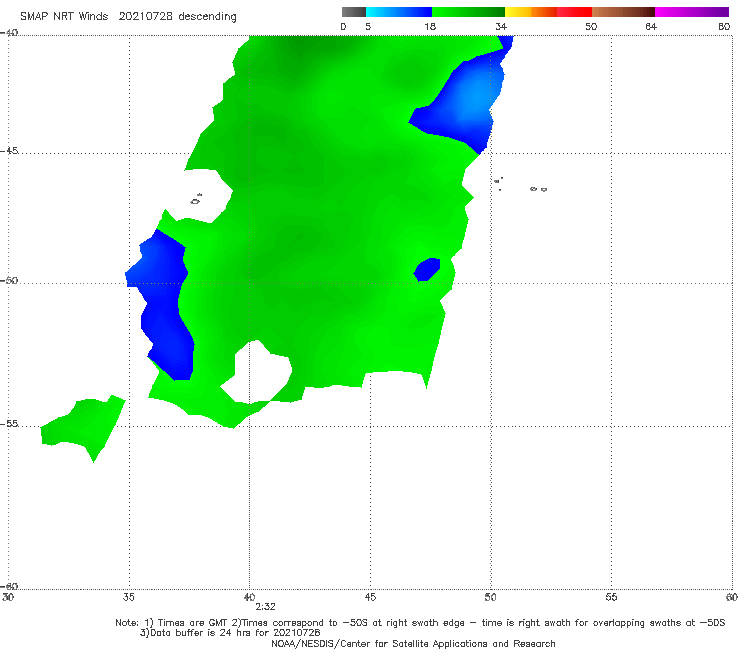Click the magenta-purple segment of the color bar

[692, 12]
